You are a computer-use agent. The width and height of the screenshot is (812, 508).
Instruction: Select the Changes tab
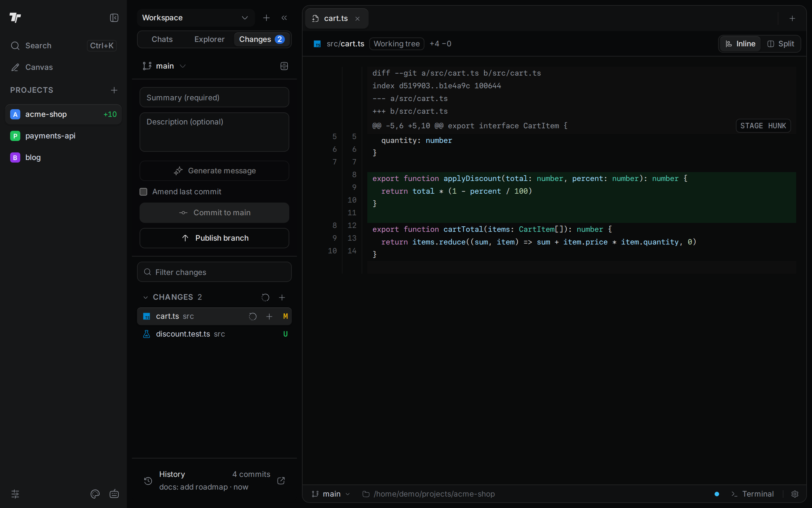click(x=262, y=39)
